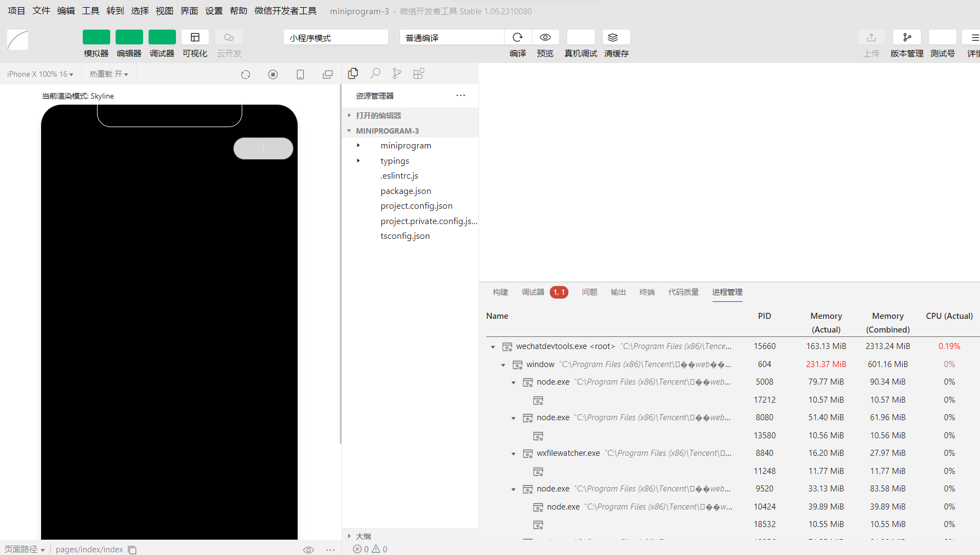Click the status bar eye preview icon
This screenshot has height=555, width=980.
(309, 550)
